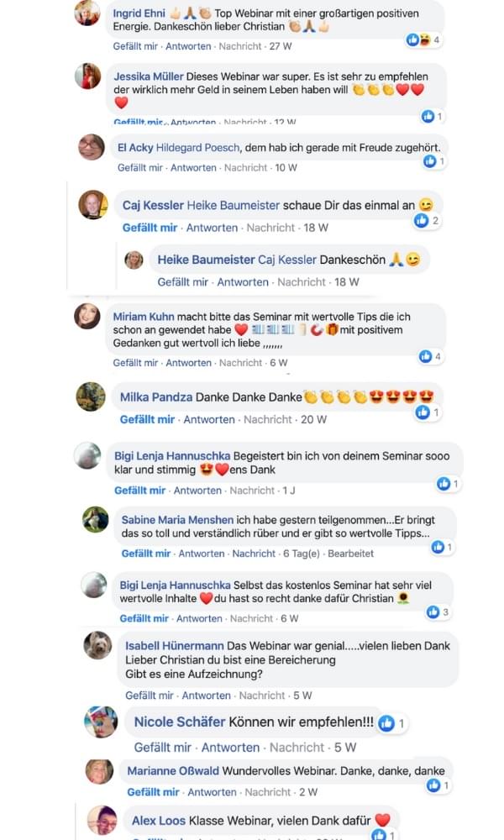Like Heike Baumeister's reply with Gefällt mir
The height and width of the screenshot is (840, 504).
pyautogui.click(x=182, y=282)
